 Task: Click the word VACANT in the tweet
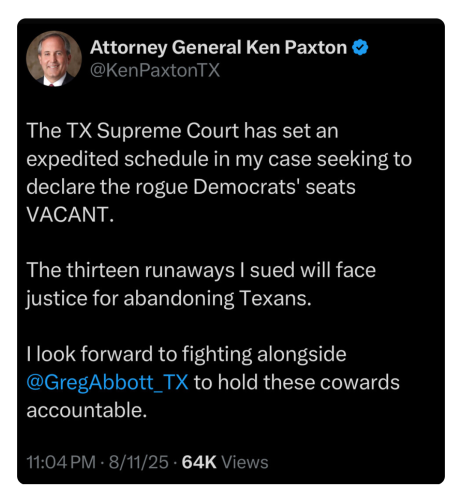click(x=70, y=214)
